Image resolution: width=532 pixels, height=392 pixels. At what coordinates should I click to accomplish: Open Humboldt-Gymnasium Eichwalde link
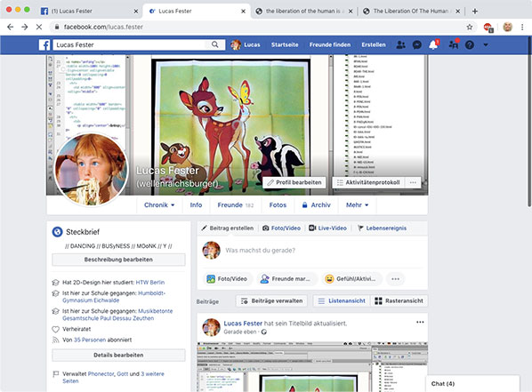point(114,297)
